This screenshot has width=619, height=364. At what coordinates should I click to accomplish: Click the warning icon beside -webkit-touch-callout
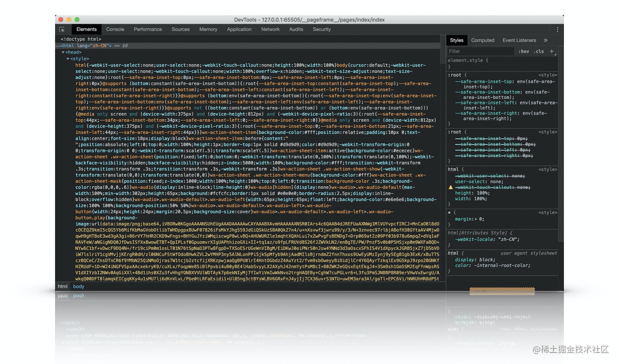tap(451, 187)
